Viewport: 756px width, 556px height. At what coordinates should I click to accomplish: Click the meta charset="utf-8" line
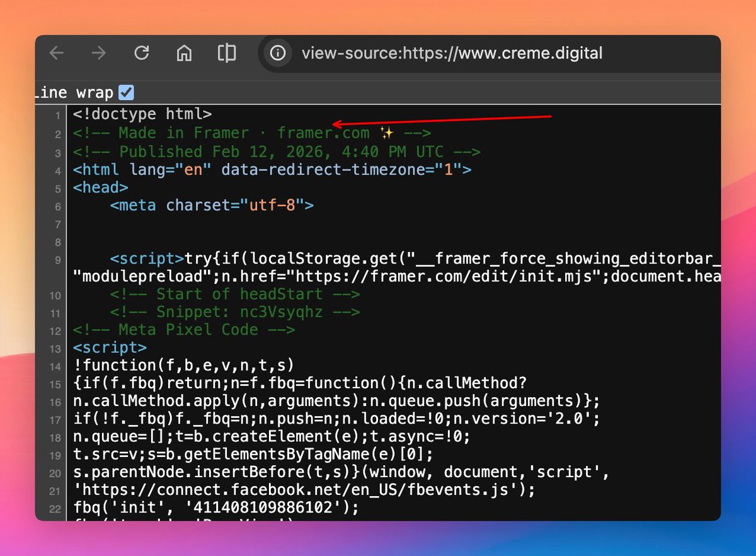212,206
